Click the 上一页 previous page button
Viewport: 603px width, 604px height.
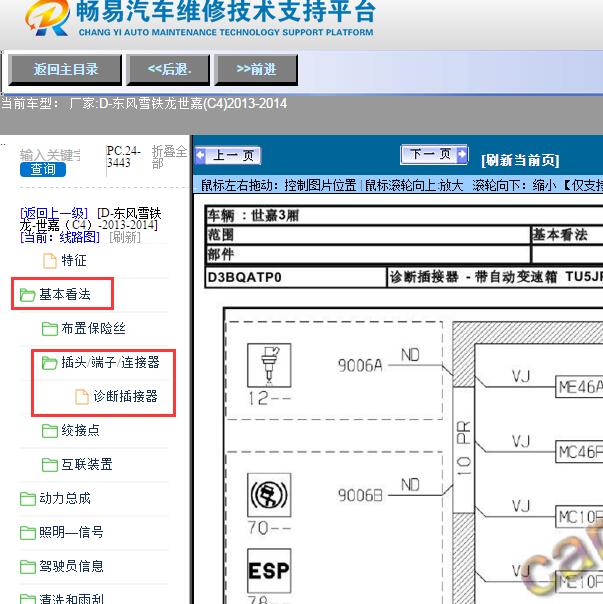click(x=228, y=156)
